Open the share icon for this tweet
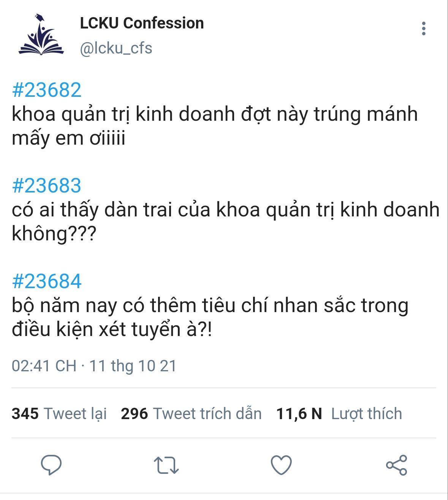The width and height of the screenshot is (448, 500). pos(396,465)
